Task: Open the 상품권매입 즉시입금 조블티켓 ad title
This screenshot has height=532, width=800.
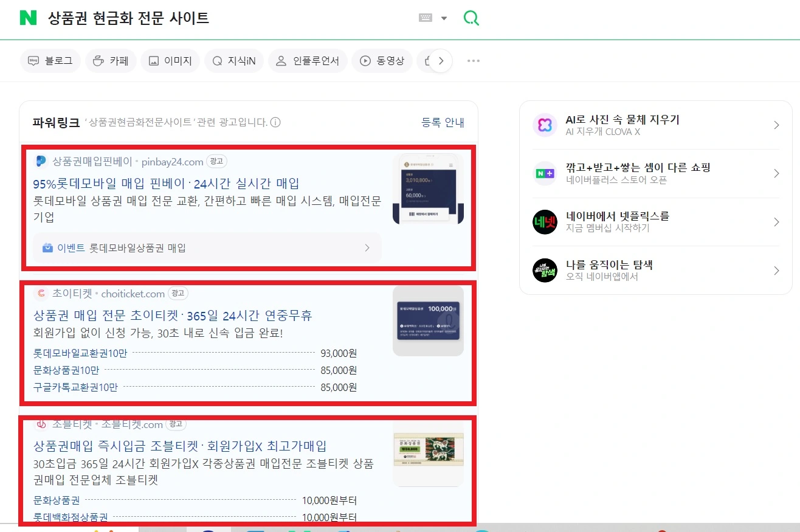Action: pos(180,446)
